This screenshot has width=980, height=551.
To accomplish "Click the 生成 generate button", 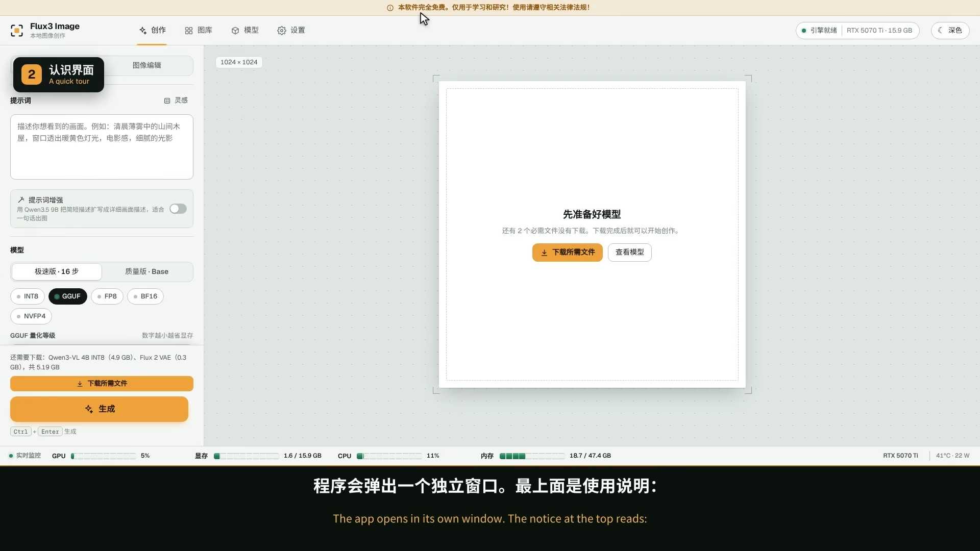I will click(99, 409).
